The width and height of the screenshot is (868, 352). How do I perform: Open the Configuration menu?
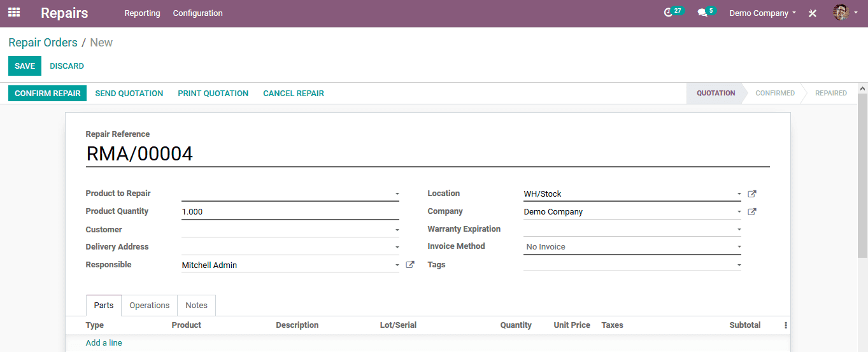tap(198, 13)
